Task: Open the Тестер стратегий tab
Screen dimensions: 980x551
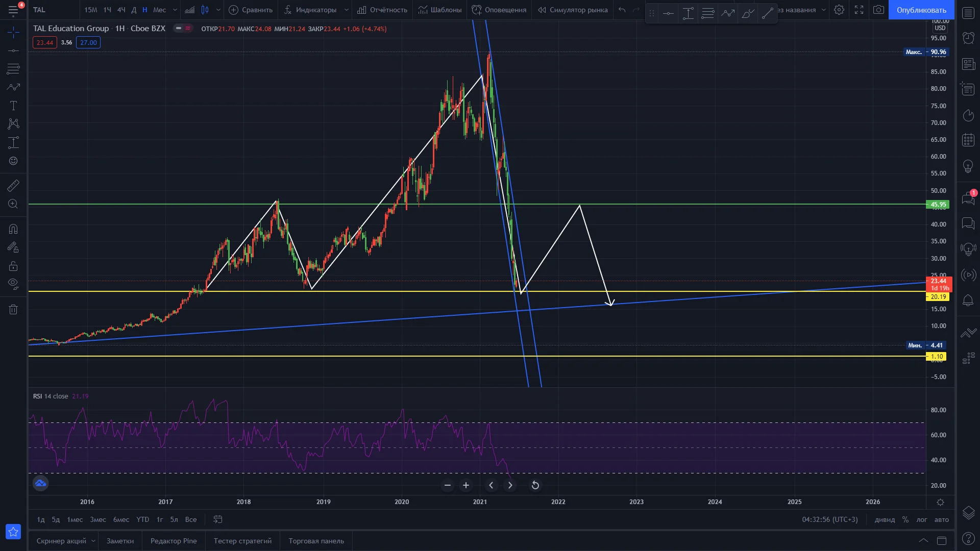Action: click(x=242, y=541)
